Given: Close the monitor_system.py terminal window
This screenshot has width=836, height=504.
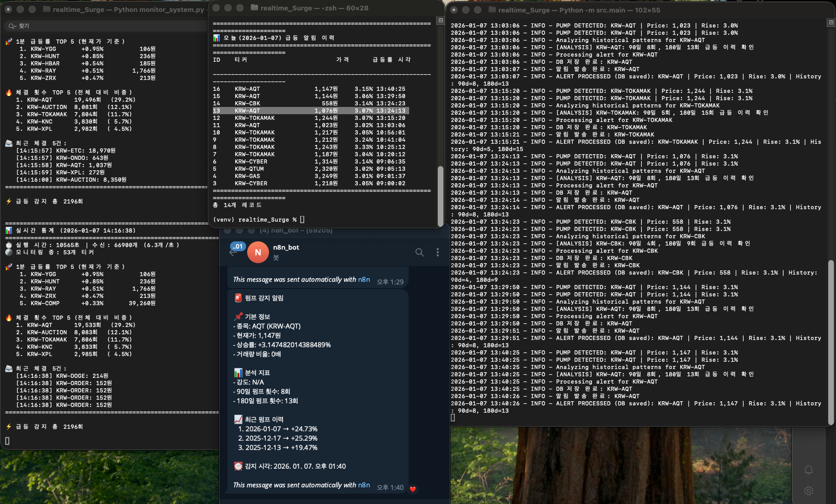Looking at the screenshot, I should 8,9.
